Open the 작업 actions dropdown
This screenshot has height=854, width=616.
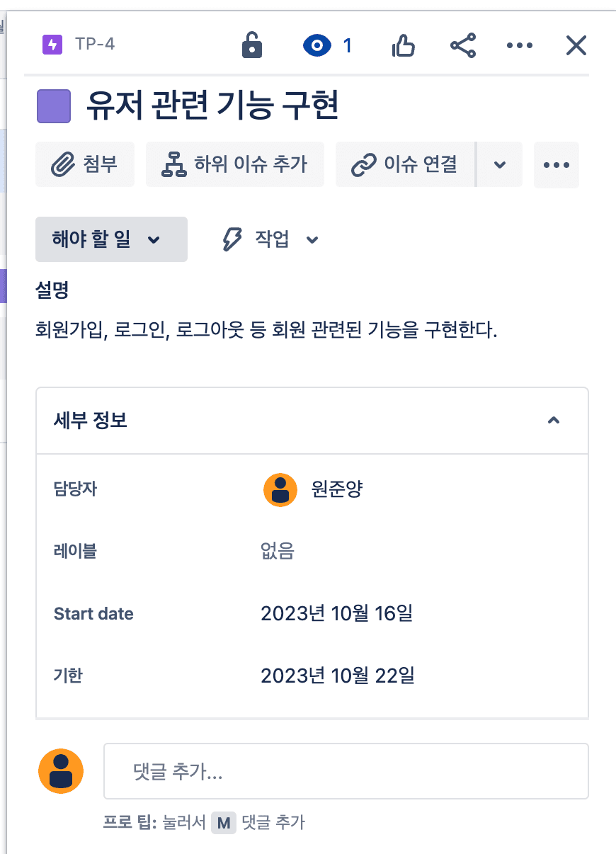pyautogui.click(x=270, y=239)
